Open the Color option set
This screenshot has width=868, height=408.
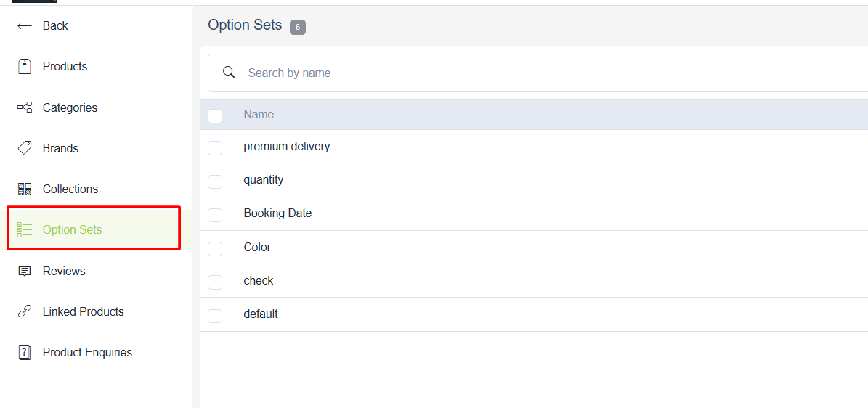257,247
